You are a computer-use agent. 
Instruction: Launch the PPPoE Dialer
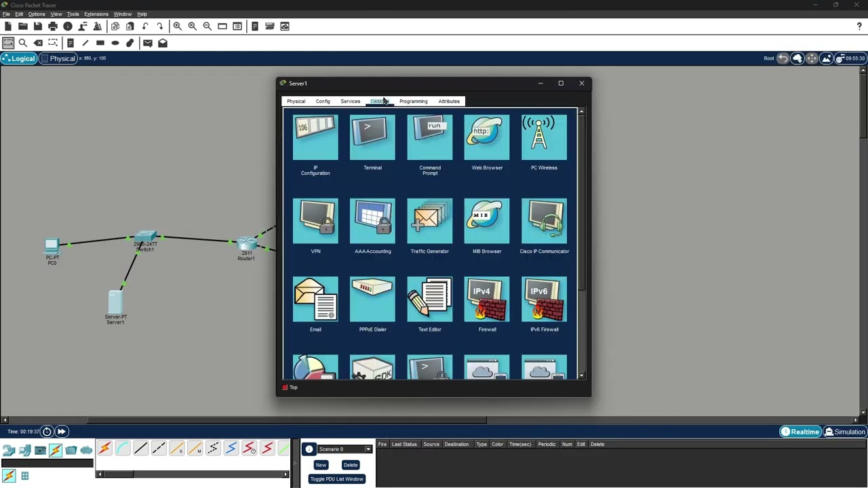[372, 300]
